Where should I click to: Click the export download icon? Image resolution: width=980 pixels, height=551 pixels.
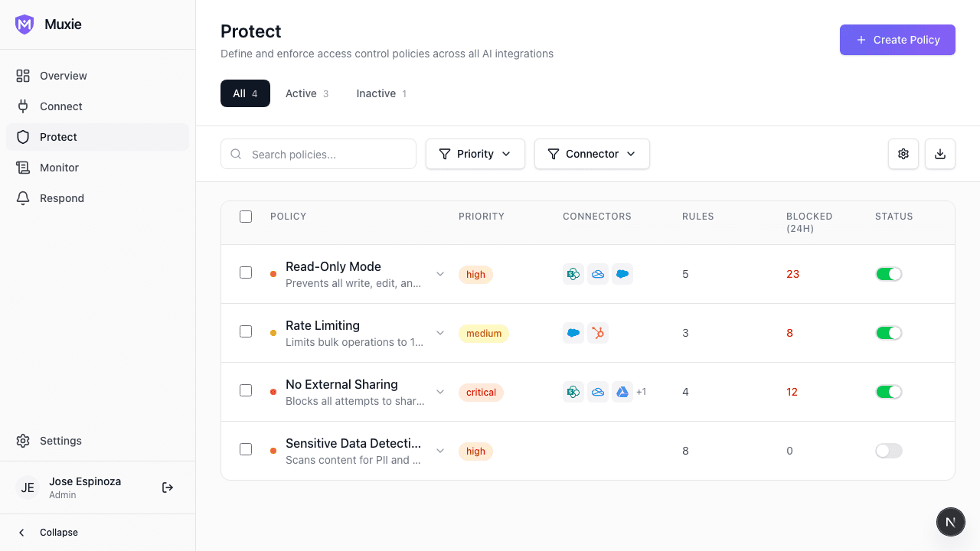pyautogui.click(x=940, y=154)
